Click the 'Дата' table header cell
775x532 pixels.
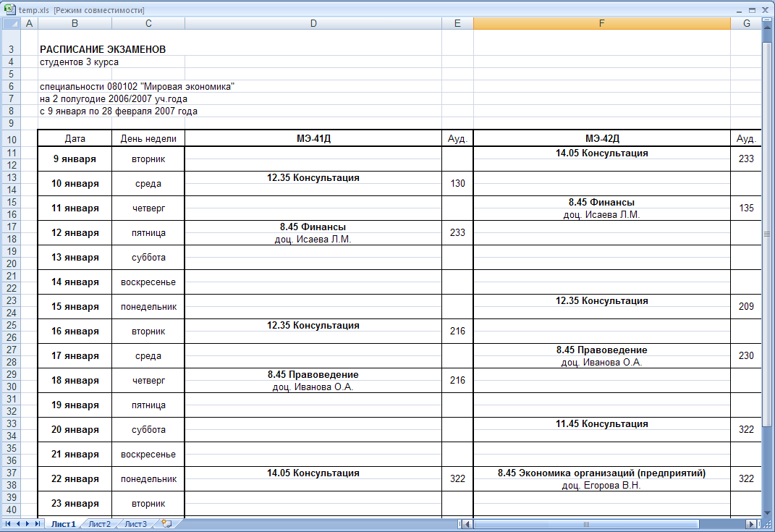pyautogui.click(x=75, y=138)
